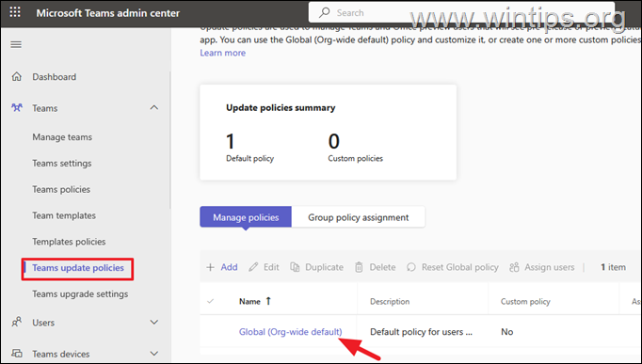This screenshot has width=642, height=364.
Task: Click the Learn more link
Action: tap(223, 53)
